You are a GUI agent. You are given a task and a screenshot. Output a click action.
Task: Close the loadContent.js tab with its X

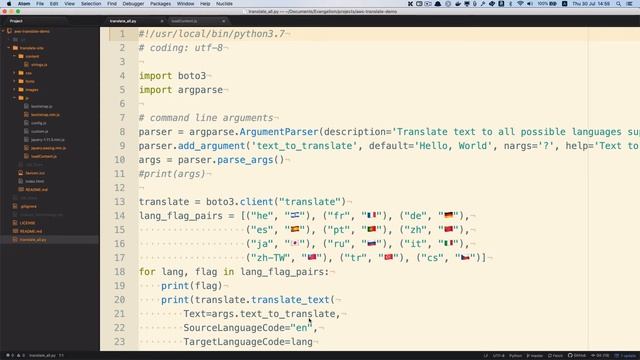click(223, 21)
